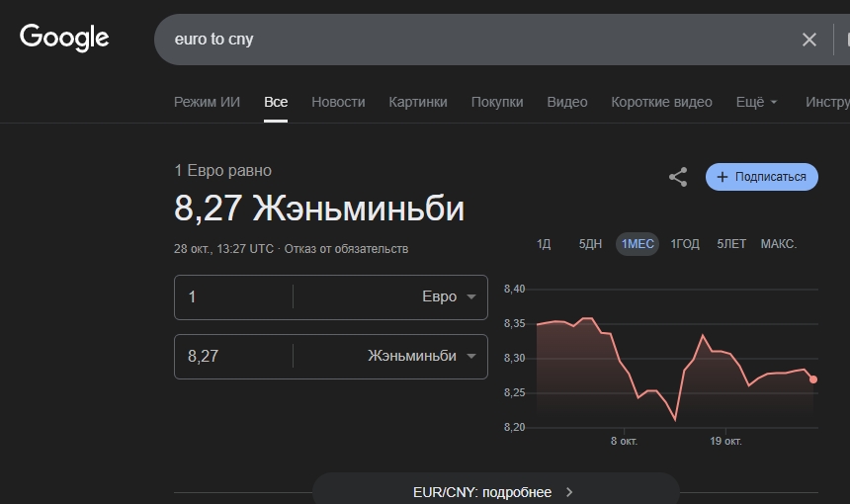This screenshot has height=504, width=850.
Task: Switch to the Картинки tab
Action: 418,102
